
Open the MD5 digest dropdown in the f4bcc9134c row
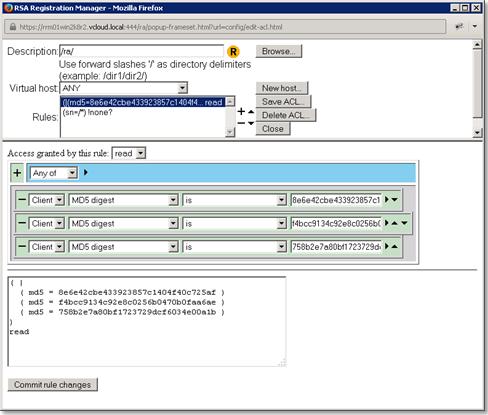(x=123, y=223)
